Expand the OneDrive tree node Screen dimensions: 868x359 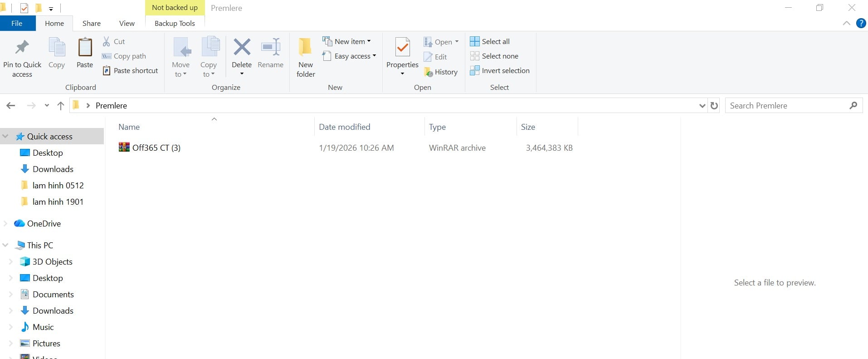click(5, 223)
